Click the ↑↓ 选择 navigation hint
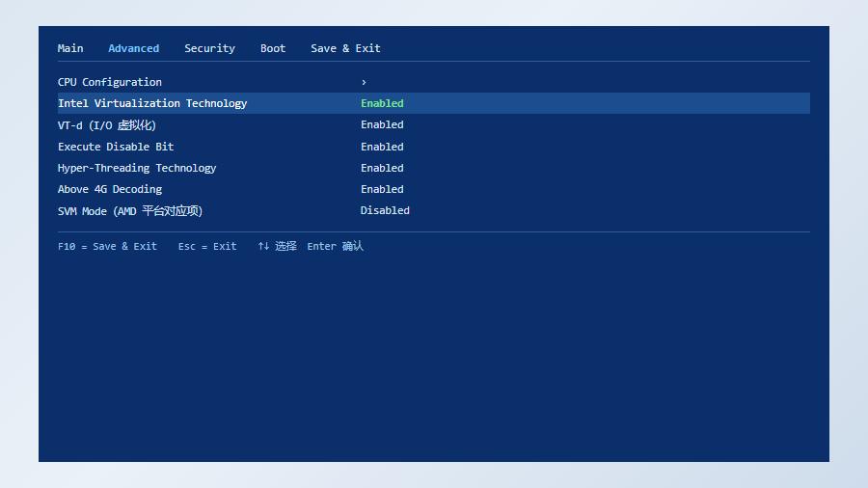The image size is (868, 488). coord(278,246)
